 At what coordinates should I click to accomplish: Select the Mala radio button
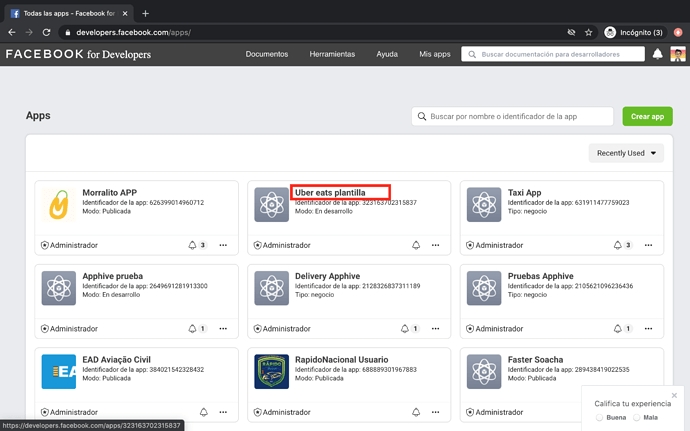(636, 418)
